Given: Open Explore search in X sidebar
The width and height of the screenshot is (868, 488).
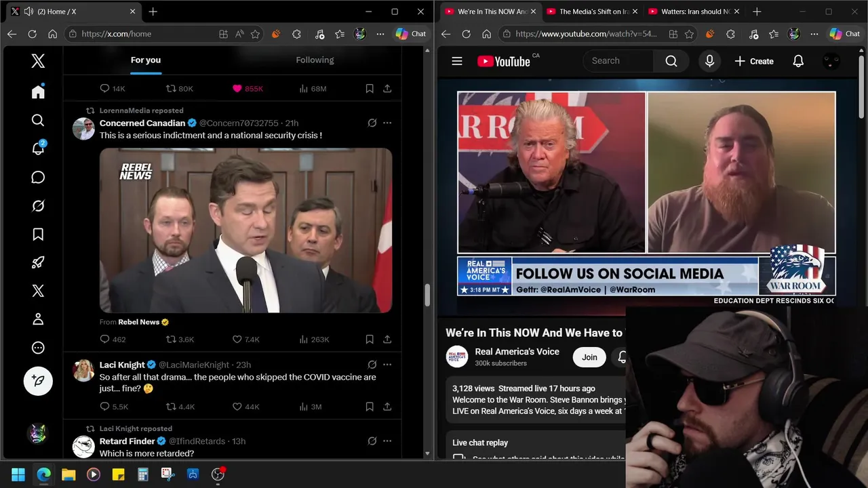Looking at the screenshot, I should coord(38,121).
